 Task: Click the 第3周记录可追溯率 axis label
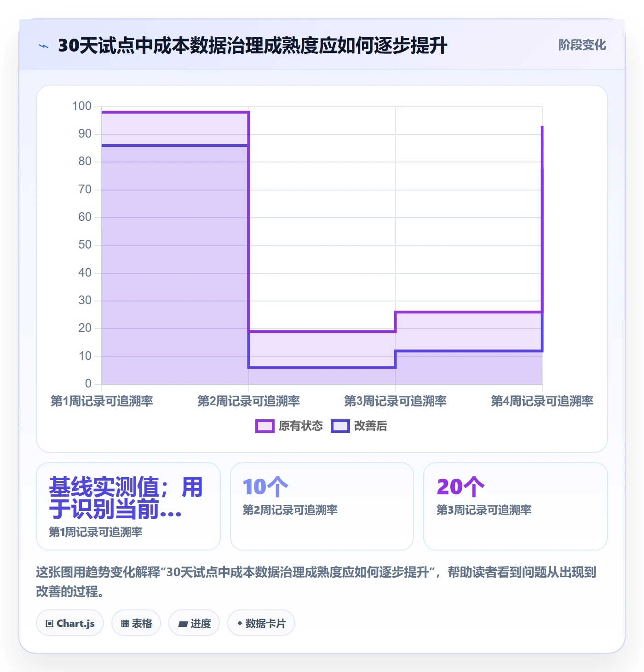point(395,401)
